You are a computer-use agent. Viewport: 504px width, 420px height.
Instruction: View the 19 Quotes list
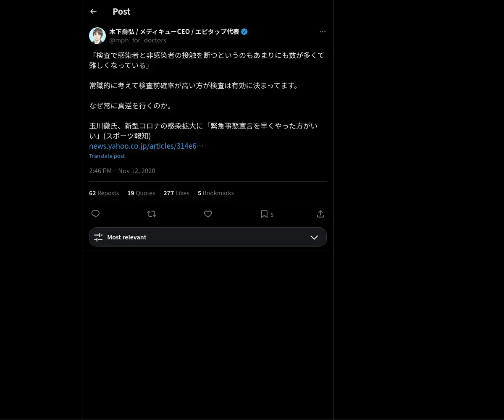tap(141, 193)
